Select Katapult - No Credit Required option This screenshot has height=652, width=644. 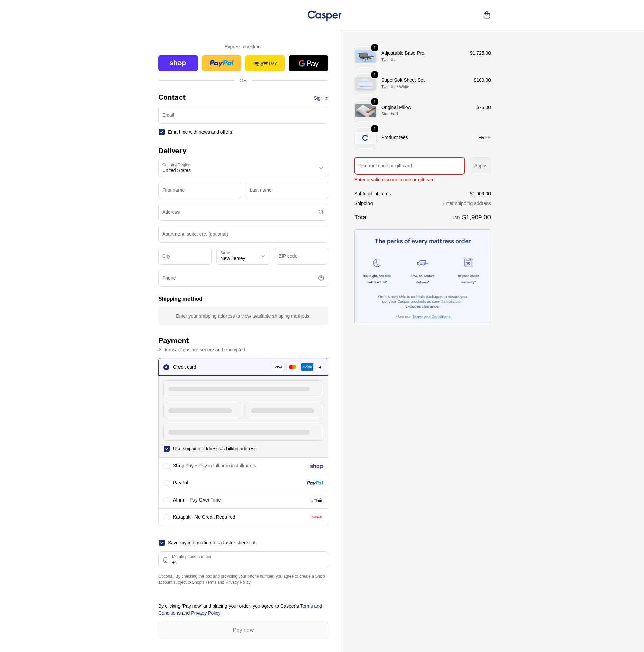click(166, 517)
